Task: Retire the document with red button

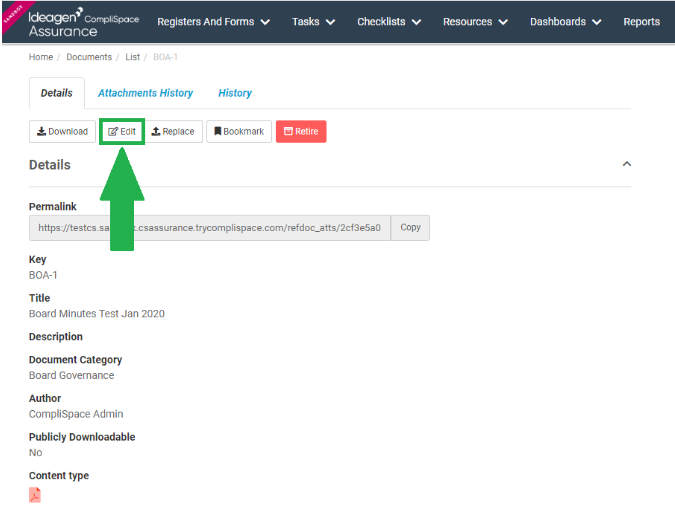Action: click(x=301, y=131)
